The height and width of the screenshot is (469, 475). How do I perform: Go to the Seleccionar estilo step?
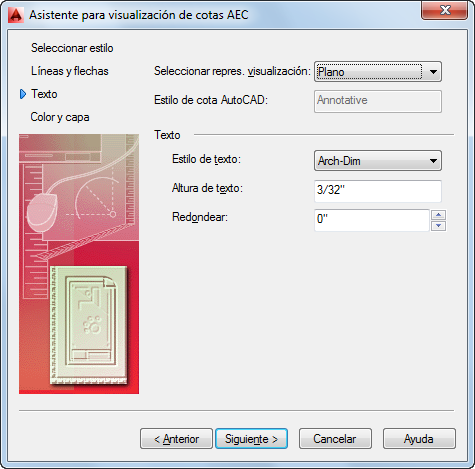[x=72, y=48]
